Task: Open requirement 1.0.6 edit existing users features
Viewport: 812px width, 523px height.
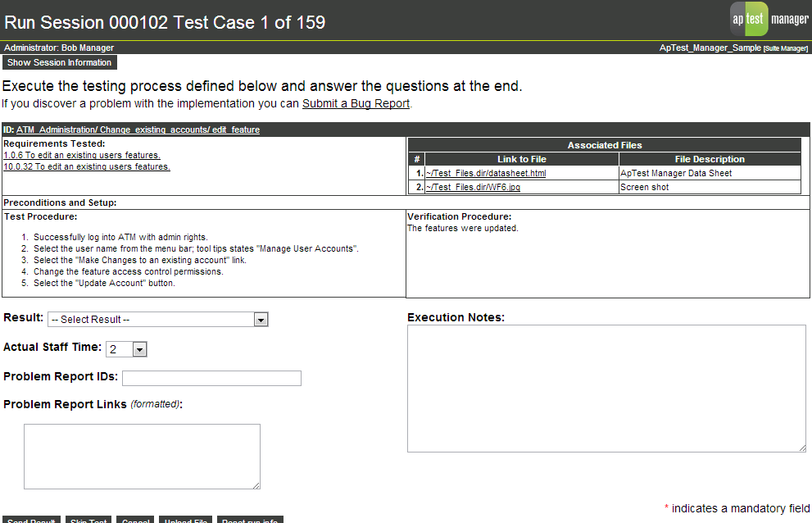Action: [82, 155]
